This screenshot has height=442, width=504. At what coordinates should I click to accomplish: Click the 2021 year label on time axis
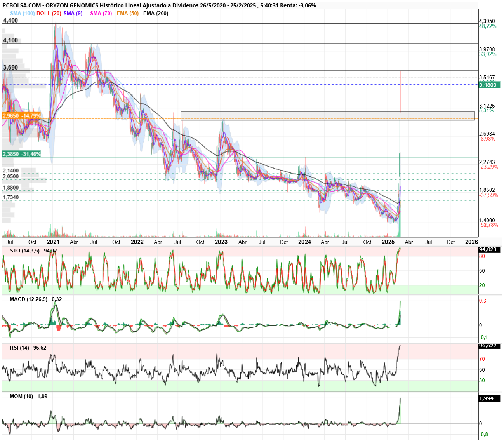[53, 242]
